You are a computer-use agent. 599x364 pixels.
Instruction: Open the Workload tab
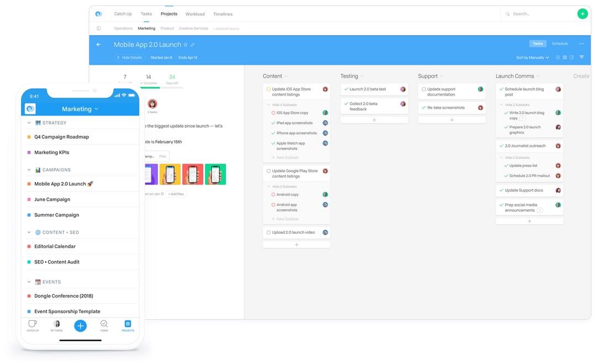pos(195,14)
